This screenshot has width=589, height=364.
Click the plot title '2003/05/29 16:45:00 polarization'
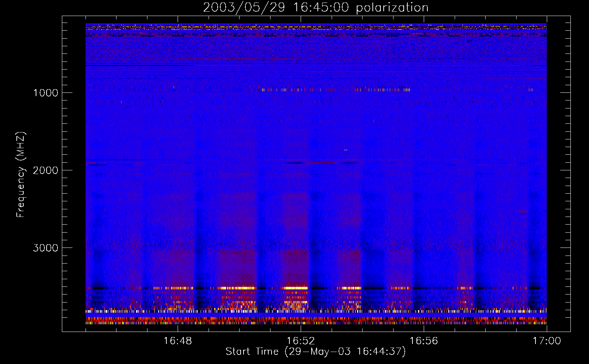click(316, 8)
